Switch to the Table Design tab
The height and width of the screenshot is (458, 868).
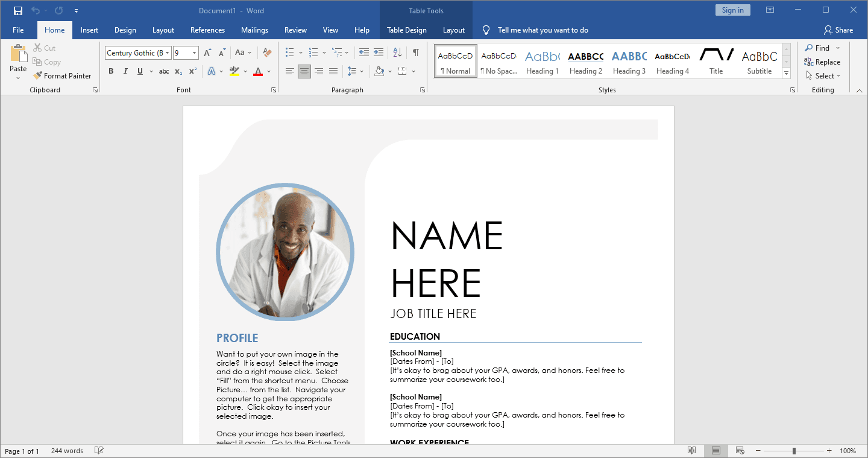[x=406, y=30]
